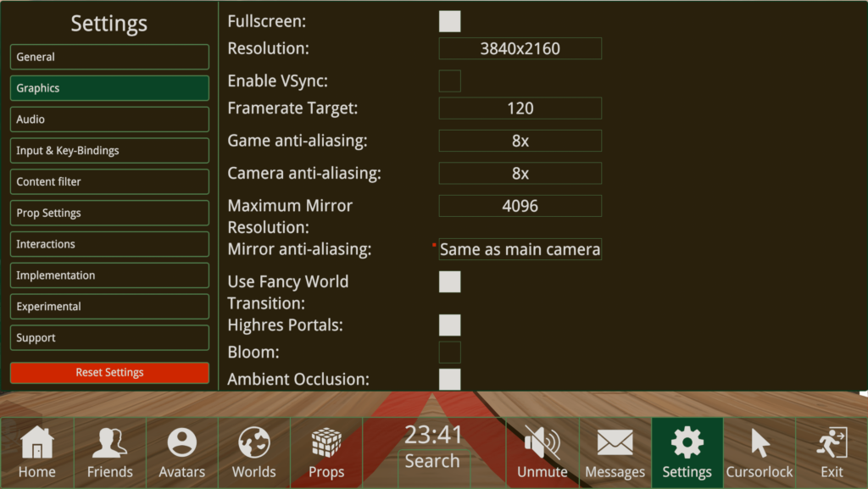Toggle the Fullscreen checkbox
This screenshot has width=868, height=489.
pyautogui.click(x=449, y=21)
